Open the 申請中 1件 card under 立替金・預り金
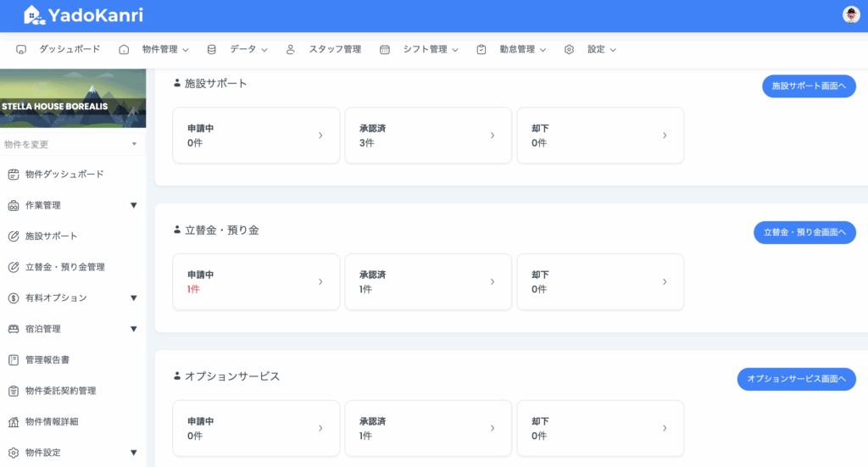The height and width of the screenshot is (467, 868). [x=256, y=281]
